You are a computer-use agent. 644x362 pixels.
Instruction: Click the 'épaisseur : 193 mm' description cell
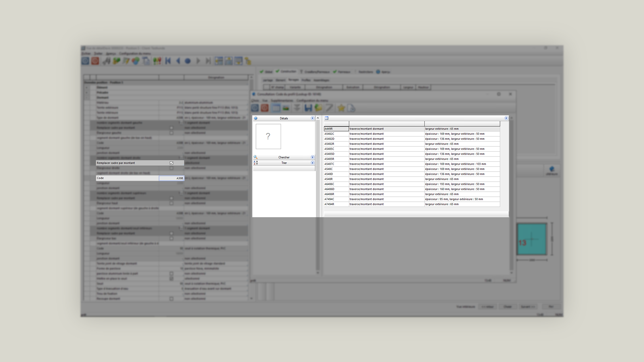462,184
